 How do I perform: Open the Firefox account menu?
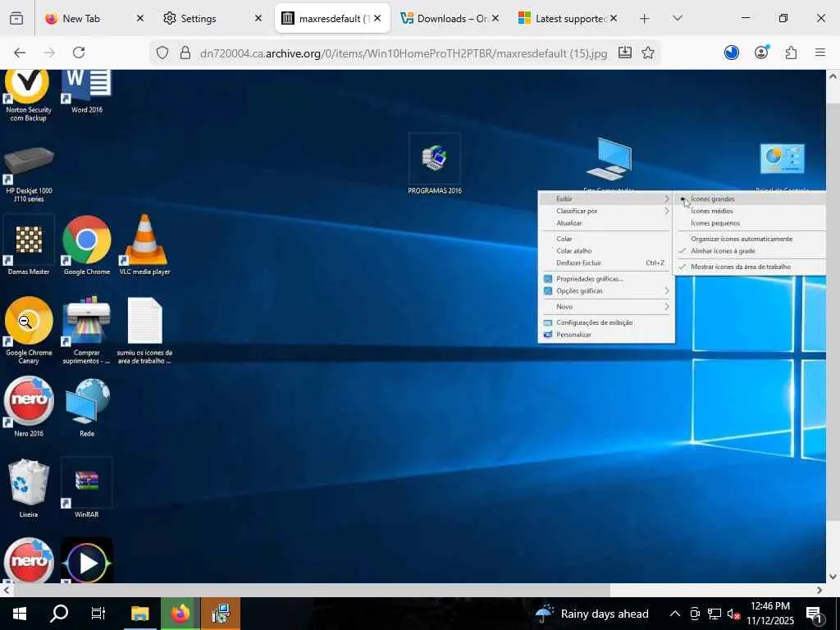[x=761, y=52]
